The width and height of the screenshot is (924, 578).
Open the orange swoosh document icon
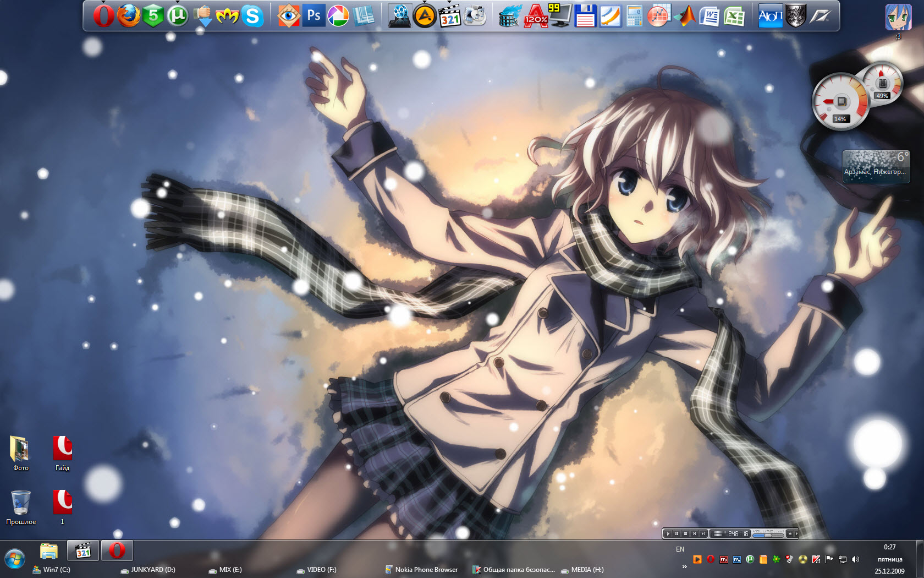click(x=610, y=16)
